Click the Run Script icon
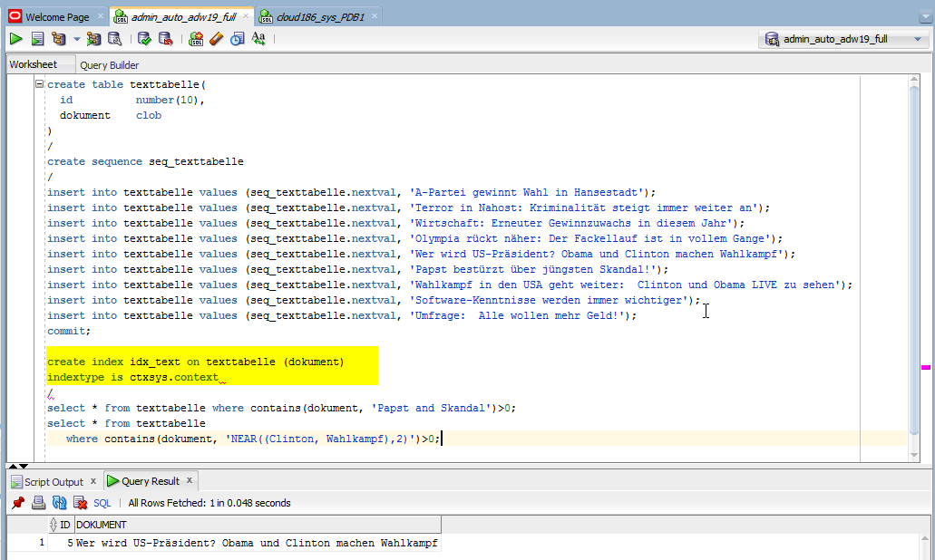This screenshot has width=935, height=560. pos(37,39)
